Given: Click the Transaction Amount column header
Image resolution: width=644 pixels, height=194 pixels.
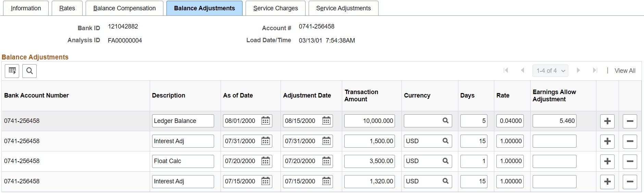Looking at the screenshot, I should tap(361, 95).
